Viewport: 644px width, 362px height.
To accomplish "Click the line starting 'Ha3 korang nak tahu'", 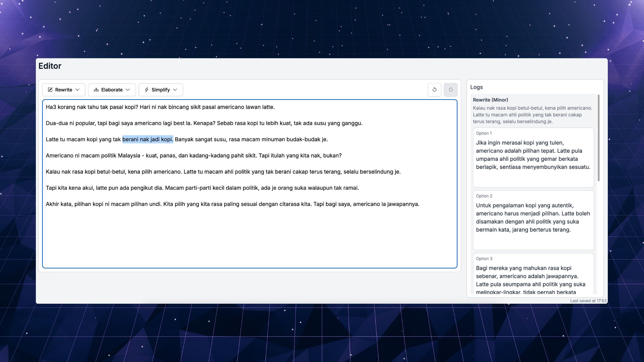I will (160, 107).
